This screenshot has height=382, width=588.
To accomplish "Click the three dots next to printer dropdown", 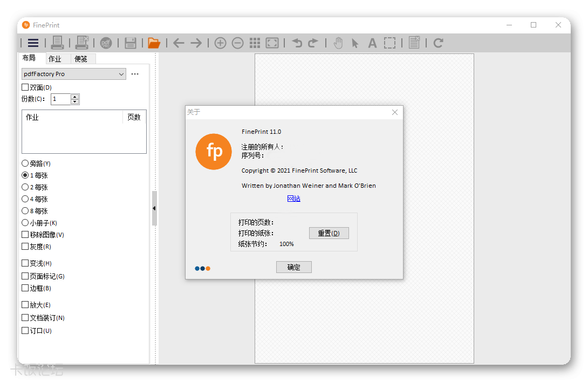I will pyautogui.click(x=135, y=74).
